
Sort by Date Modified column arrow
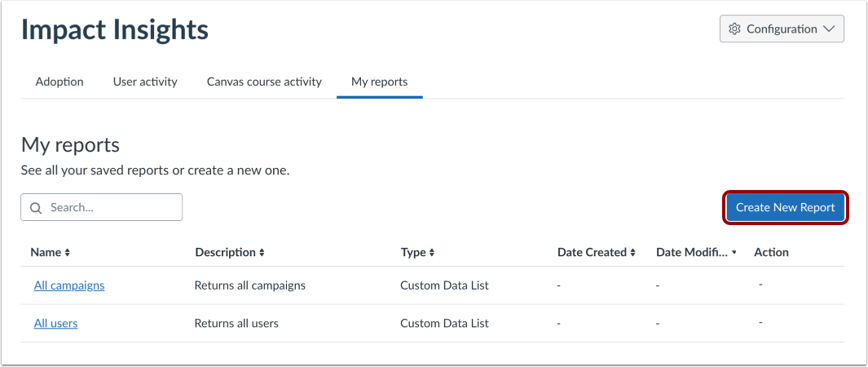point(734,253)
